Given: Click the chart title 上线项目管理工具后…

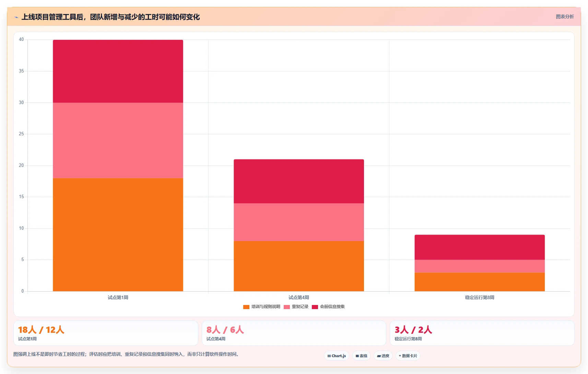Looking at the screenshot, I should (110, 17).
